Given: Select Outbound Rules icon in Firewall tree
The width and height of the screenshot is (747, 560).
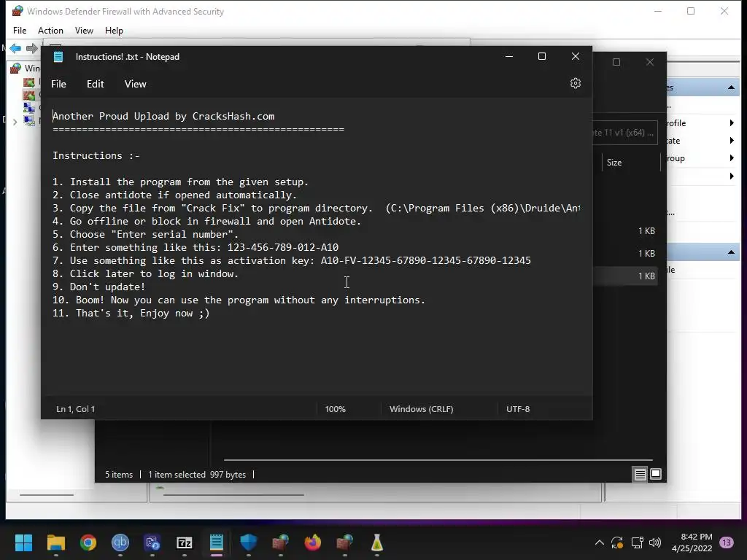Looking at the screenshot, I should click(x=29, y=96).
